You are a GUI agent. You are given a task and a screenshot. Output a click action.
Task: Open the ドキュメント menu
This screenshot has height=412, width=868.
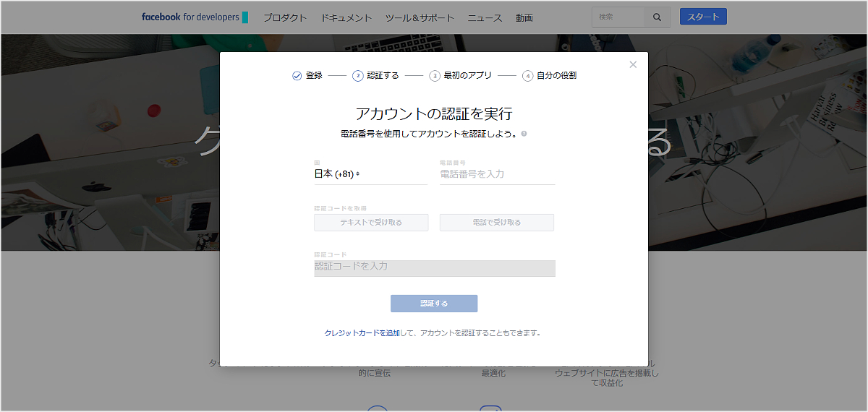[346, 18]
